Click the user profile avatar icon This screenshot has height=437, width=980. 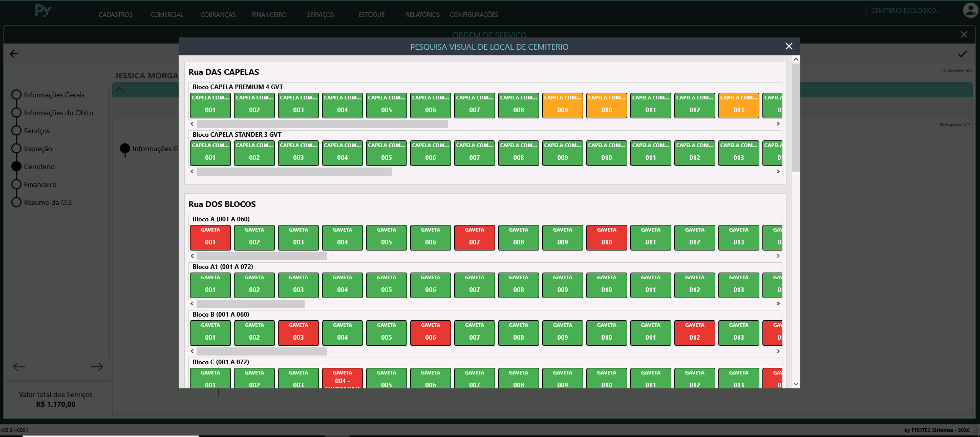point(970,10)
